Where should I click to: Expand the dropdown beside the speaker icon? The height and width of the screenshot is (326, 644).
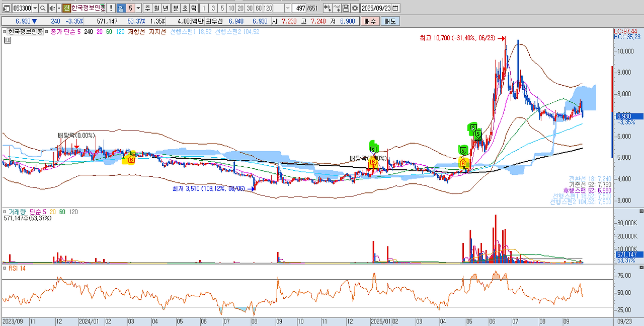(59, 8)
